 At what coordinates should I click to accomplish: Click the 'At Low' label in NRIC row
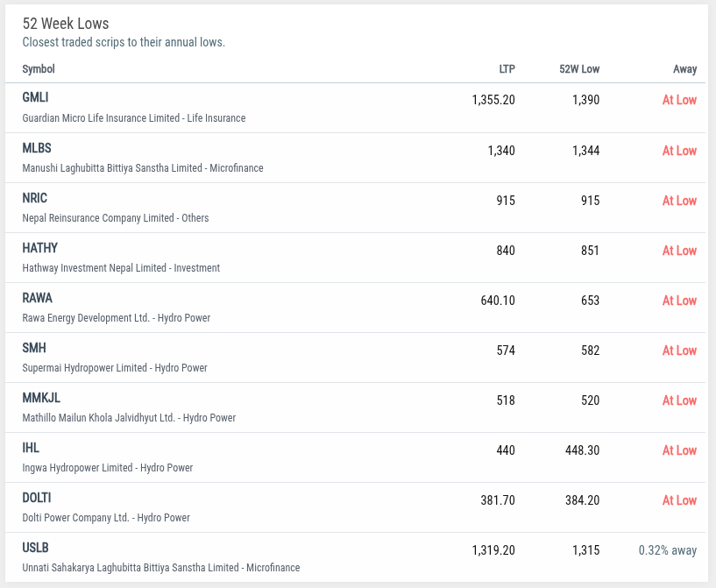679,201
